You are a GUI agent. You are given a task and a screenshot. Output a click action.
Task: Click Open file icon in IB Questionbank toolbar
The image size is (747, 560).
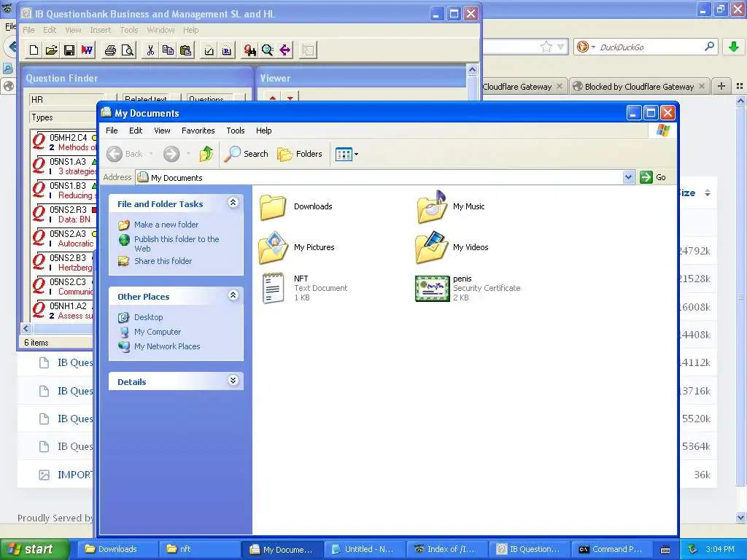click(x=52, y=50)
